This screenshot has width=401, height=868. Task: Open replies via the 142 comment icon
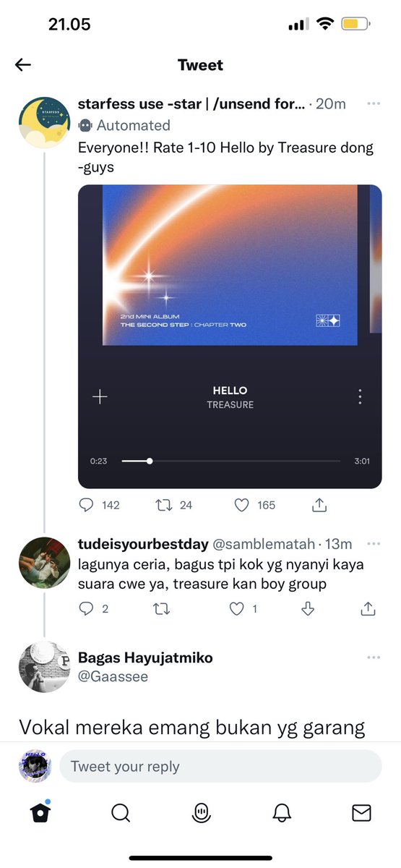(86, 505)
